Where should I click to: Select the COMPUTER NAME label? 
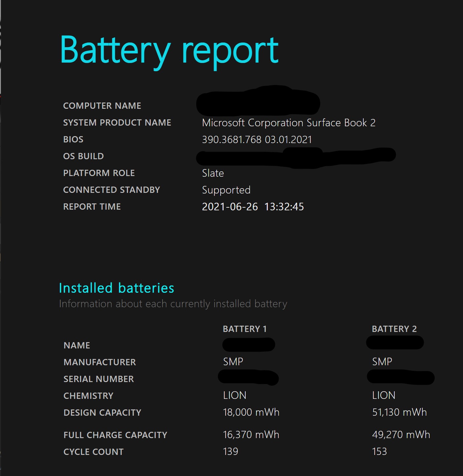click(102, 106)
